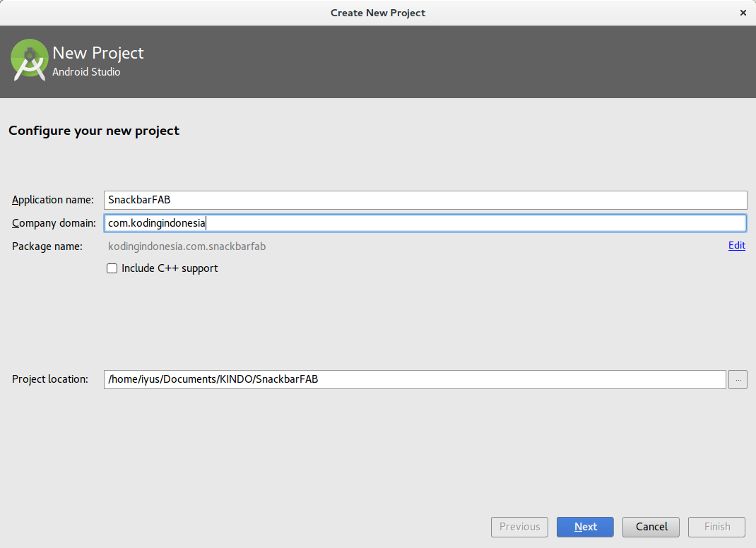This screenshot has height=548, width=756.
Task: Click the Configure your new project heading
Action: tap(94, 131)
